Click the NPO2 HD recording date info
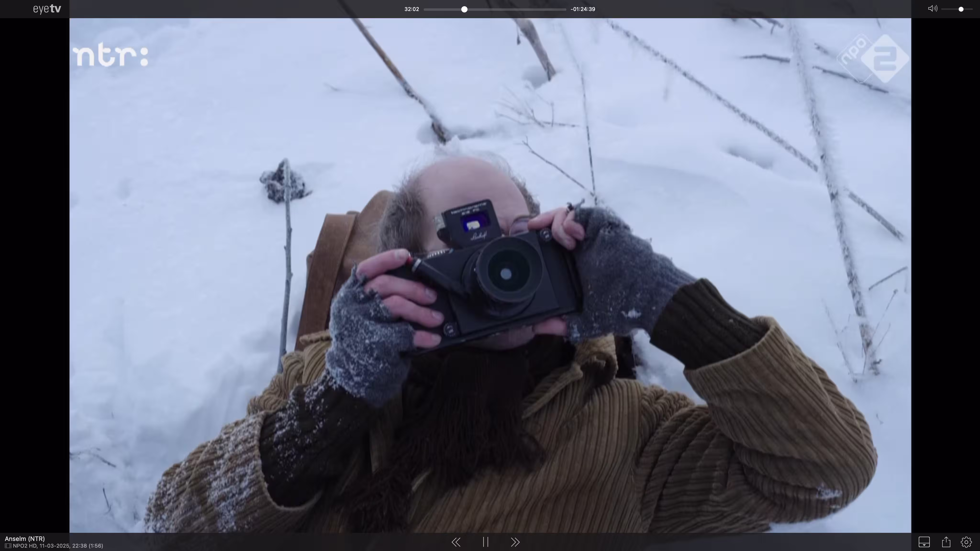980x551 pixels. coord(58,546)
